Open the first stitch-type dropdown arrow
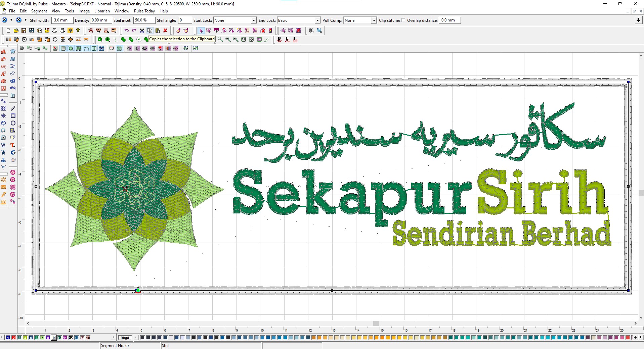Screen dimensions: 644x349 pos(11,20)
